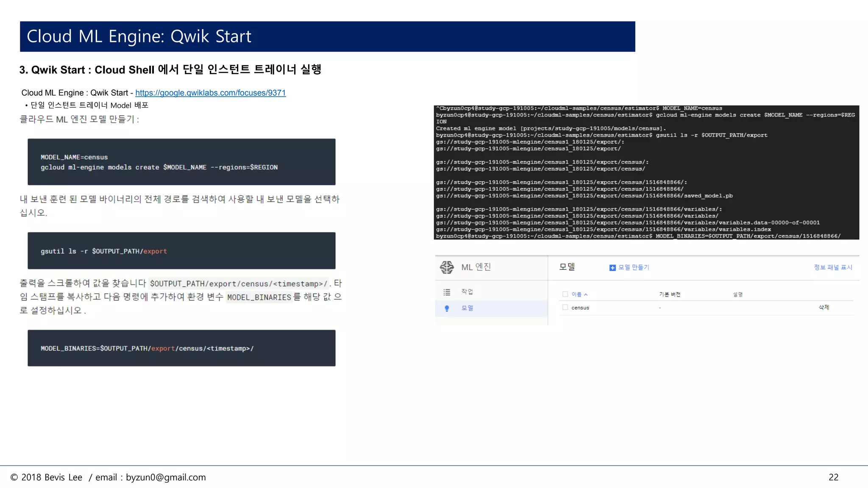Screen dimensions: 868x488
Task: Click the 모델 만들기 button
Action: [x=629, y=267]
